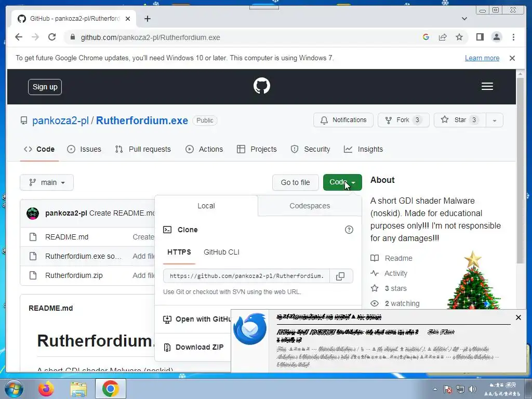Screen dimensions: 532x399
Task: Choose Open with GitHub Desktop
Action: point(197,320)
